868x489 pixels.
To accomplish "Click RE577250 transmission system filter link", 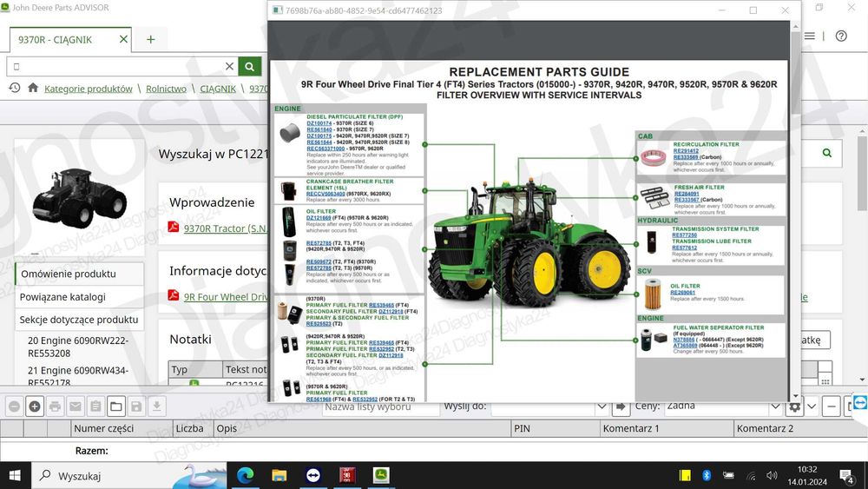I will pyautogui.click(x=684, y=235).
